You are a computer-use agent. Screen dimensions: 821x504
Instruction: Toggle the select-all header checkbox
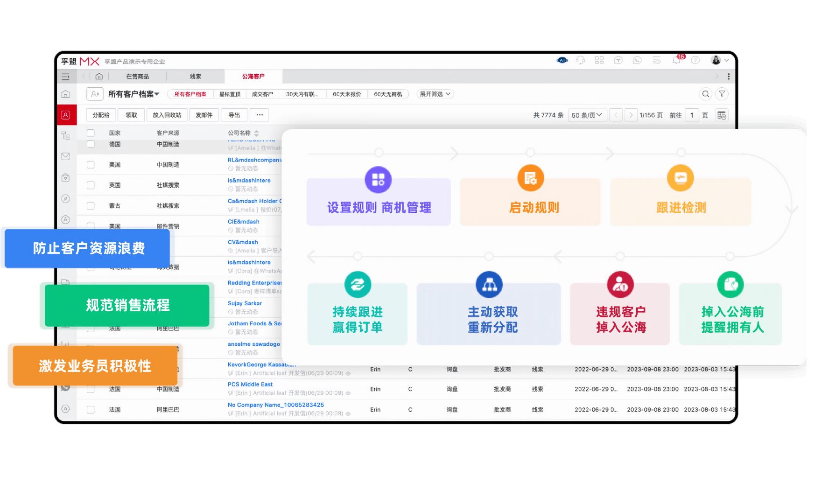click(91, 133)
